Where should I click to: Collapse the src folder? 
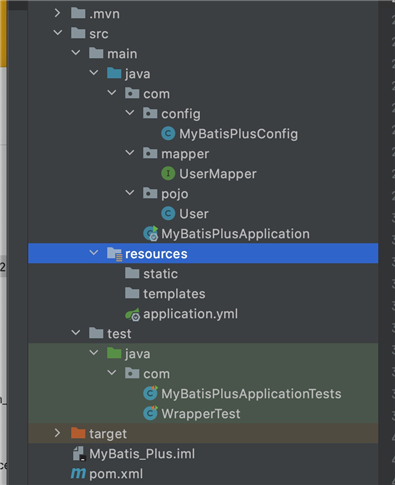(58, 33)
